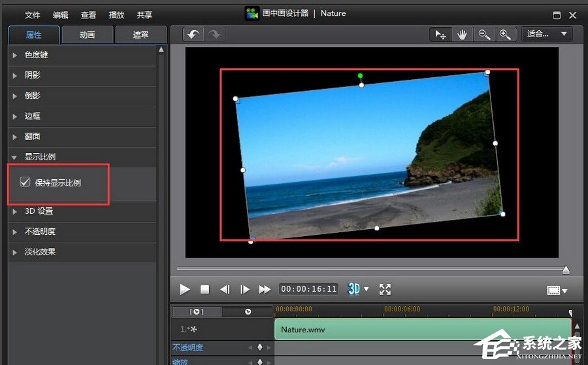
Task: Add opacity keyframe diamond
Action: pyautogui.click(x=259, y=348)
